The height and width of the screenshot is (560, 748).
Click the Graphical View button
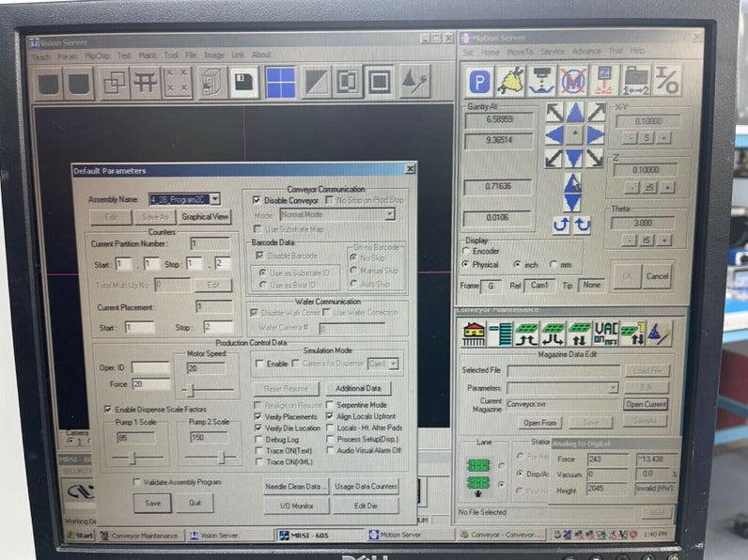[x=205, y=216]
